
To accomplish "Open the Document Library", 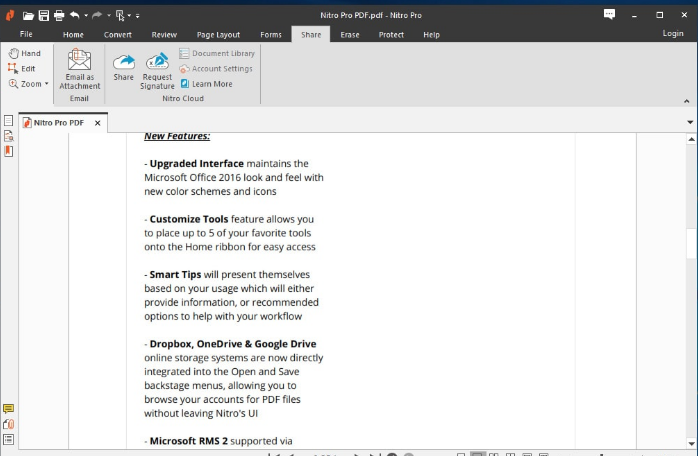I will pyautogui.click(x=217, y=53).
